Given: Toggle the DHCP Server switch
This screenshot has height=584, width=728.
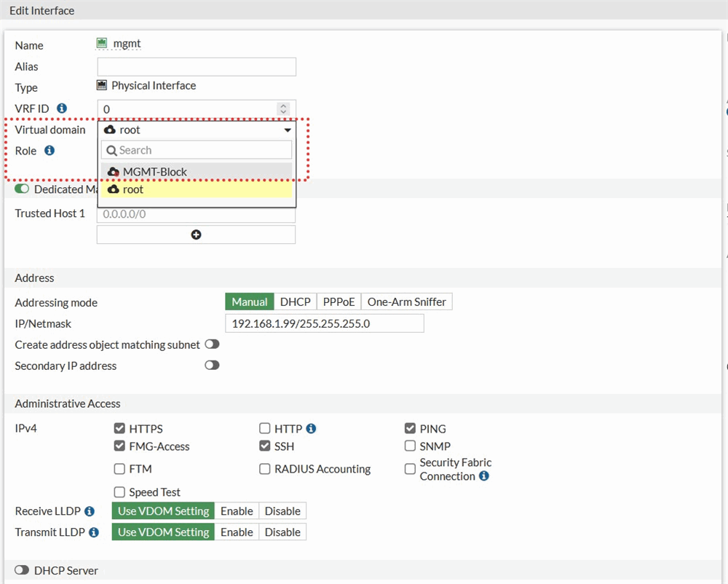Looking at the screenshot, I should [x=22, y=570].
